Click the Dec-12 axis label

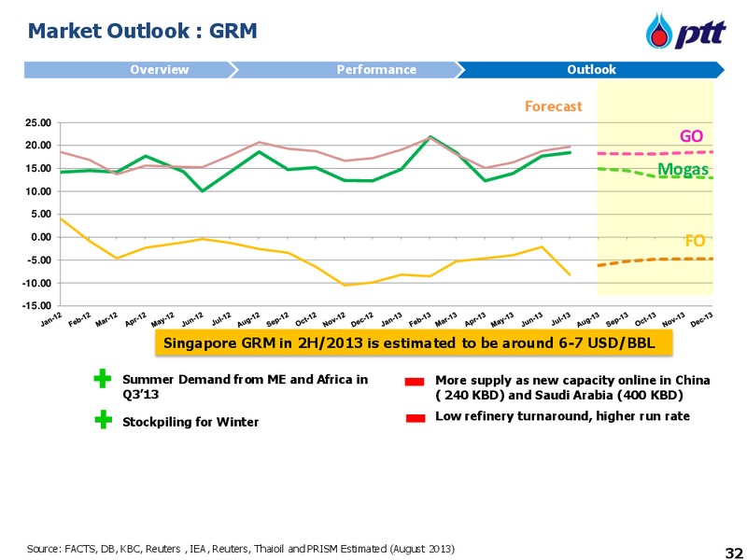click(x=361, y=318)
